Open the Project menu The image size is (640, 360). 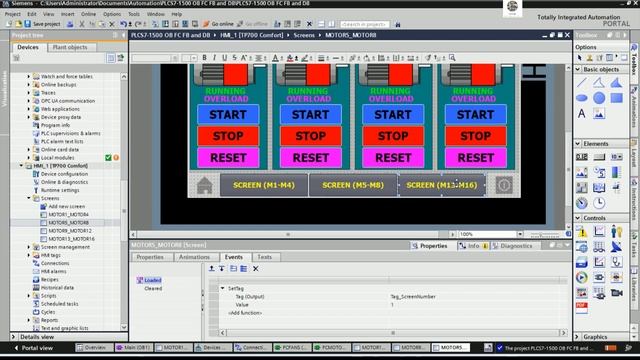pyautogui.click(x=13, y=14)
